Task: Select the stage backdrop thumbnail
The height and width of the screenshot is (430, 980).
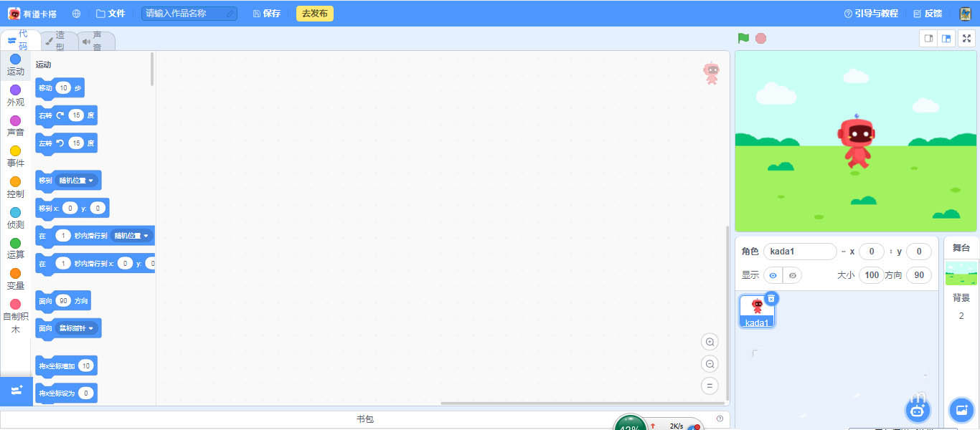Action: click(x=961, y=273)
